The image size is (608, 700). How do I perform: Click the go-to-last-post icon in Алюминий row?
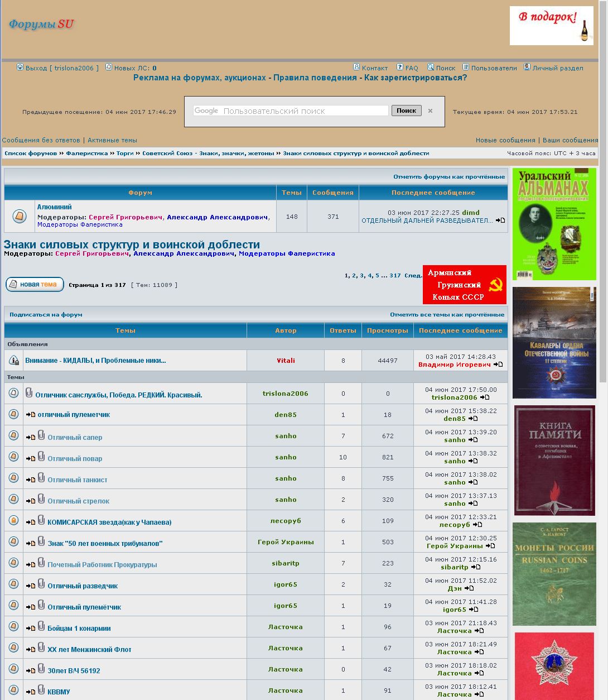click(x=500, y=220)
